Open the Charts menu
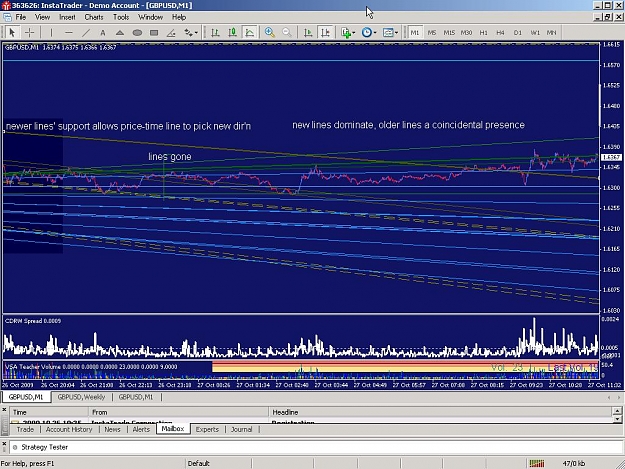Viewport: 625px width, 469px height. coord(94,17)
